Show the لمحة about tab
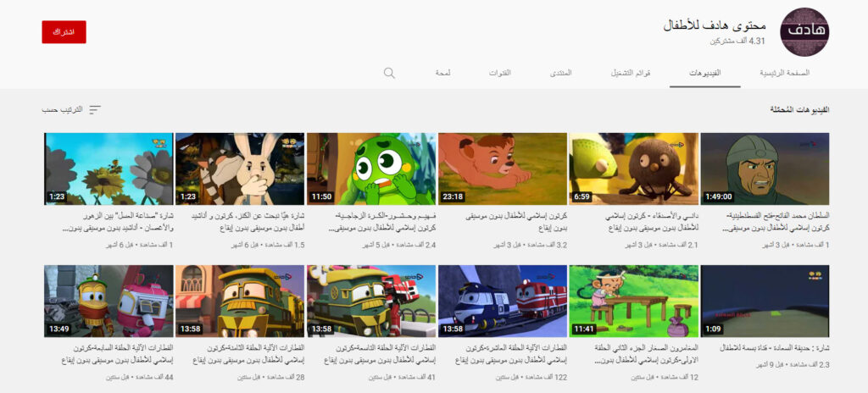Image resolution: width=868 pixels, height=393 pixels. [x=442, y=73]
